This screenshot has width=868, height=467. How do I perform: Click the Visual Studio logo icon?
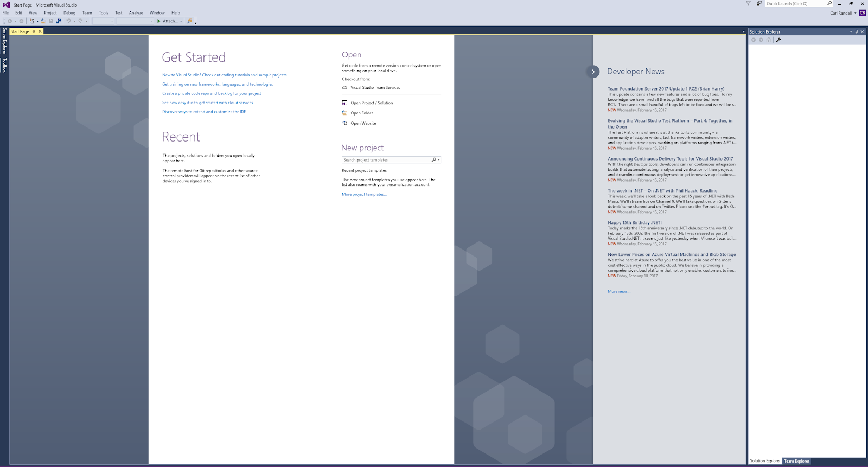click(x=7, y=4)
